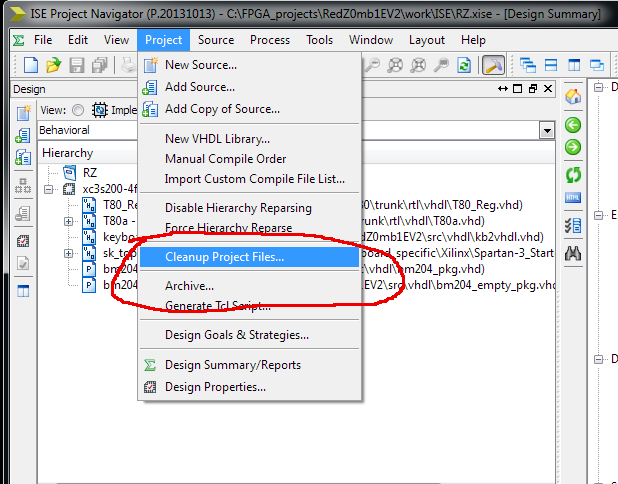Open the File menu
The height and width of the screenshot is (484, 618).
(x=43, y=40)
